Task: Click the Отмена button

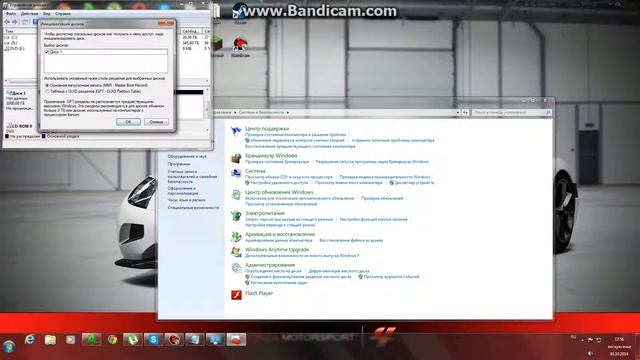Action: (x=156, y=122)
